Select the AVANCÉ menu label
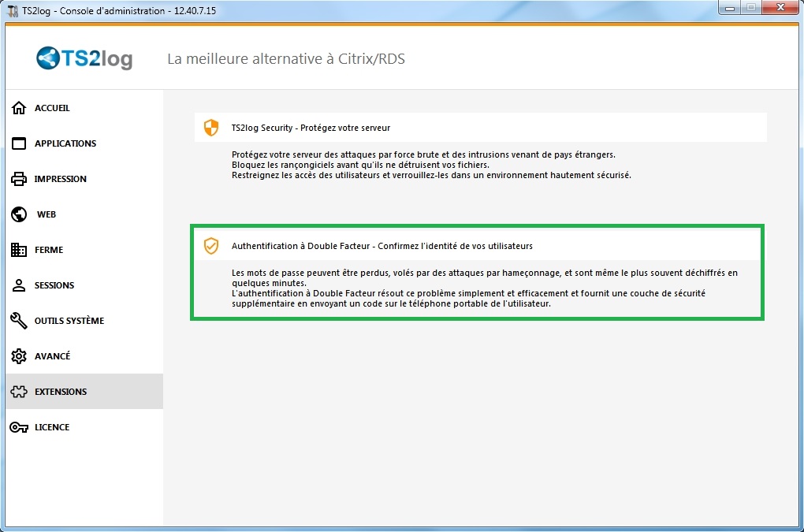Image resolution: width=804 pixels, height=532 pixels. click(52, 356)
